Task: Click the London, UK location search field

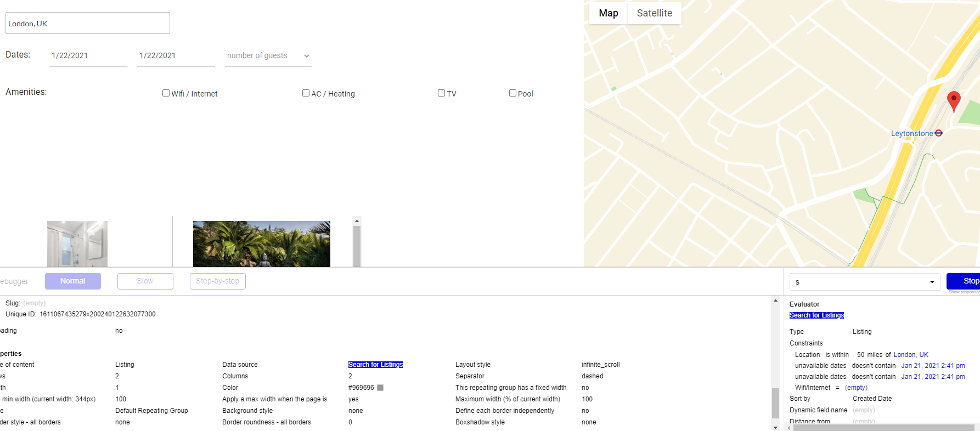Action: [88, 23]
